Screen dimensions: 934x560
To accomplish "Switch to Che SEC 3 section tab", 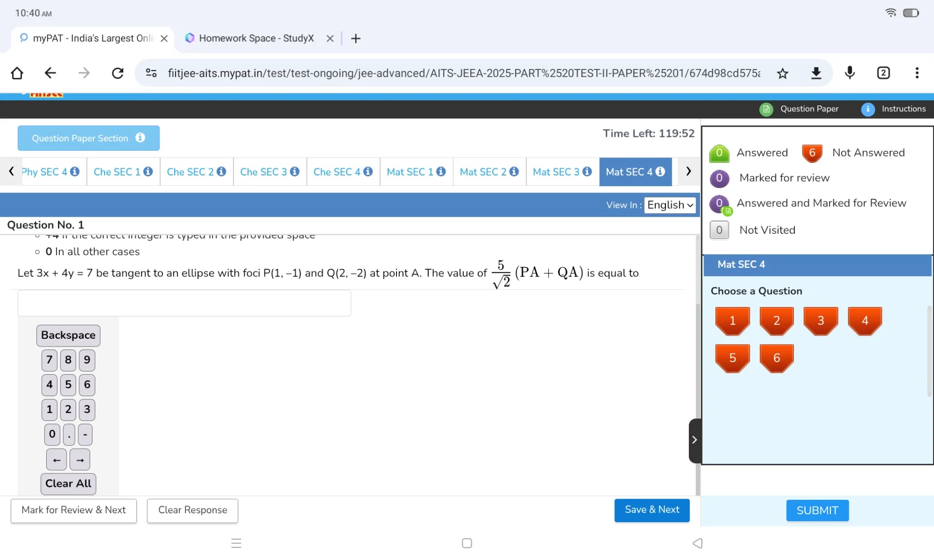I will click(x=263, y=172).
